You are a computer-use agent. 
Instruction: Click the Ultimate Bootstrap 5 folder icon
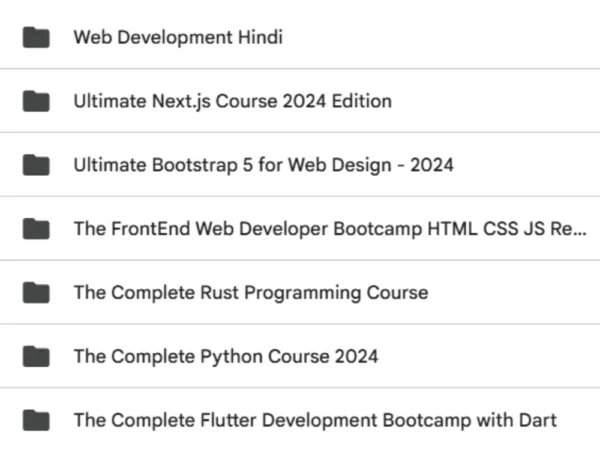[x=36, y=165]
